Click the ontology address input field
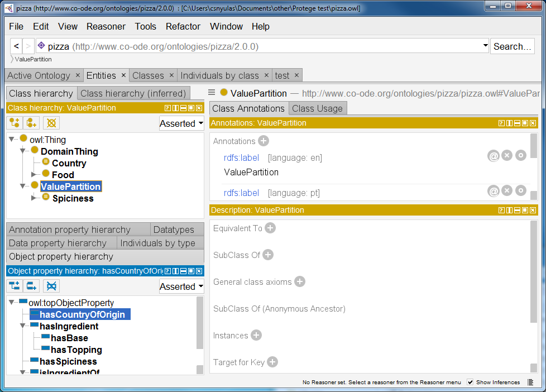546x392 pixels. [251, 46]
